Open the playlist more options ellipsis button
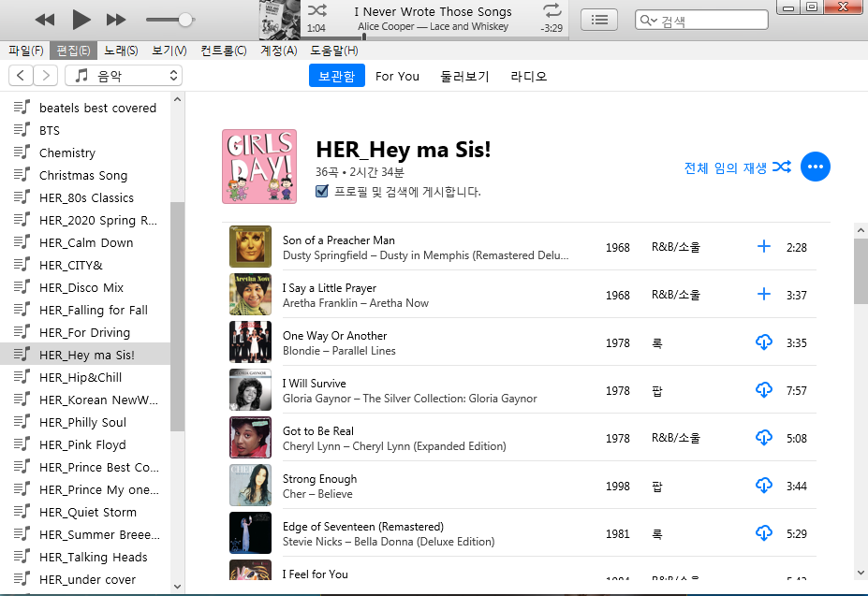Screen dimensions: 868x596 815,167
